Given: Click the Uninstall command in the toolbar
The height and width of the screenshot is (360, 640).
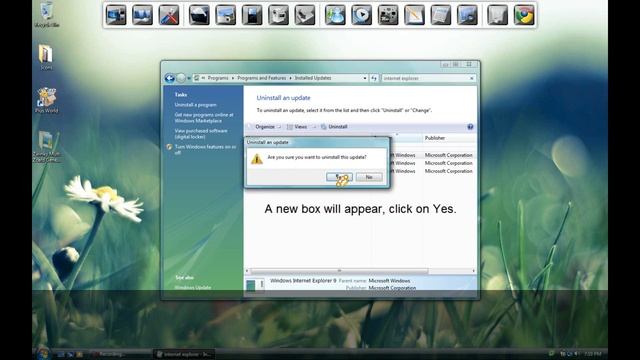Looking at the screenshot, I should pyautogui.click(x=334, y=127).
